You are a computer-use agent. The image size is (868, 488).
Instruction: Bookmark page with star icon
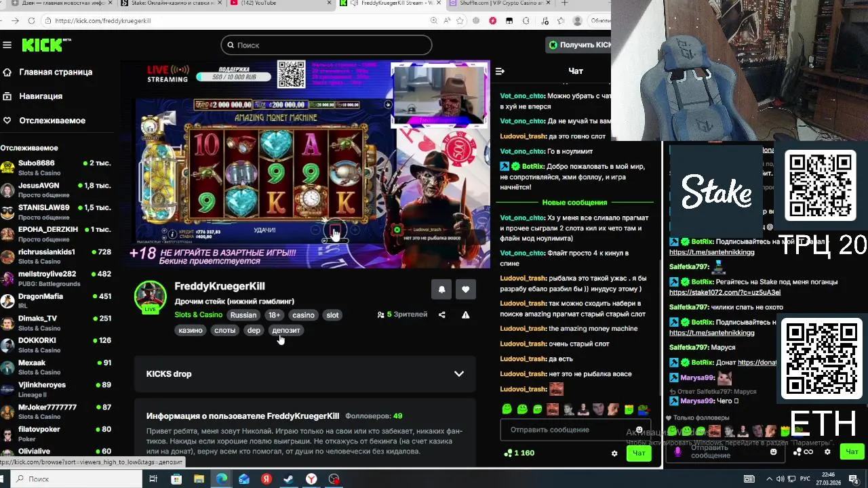(460, 21)
